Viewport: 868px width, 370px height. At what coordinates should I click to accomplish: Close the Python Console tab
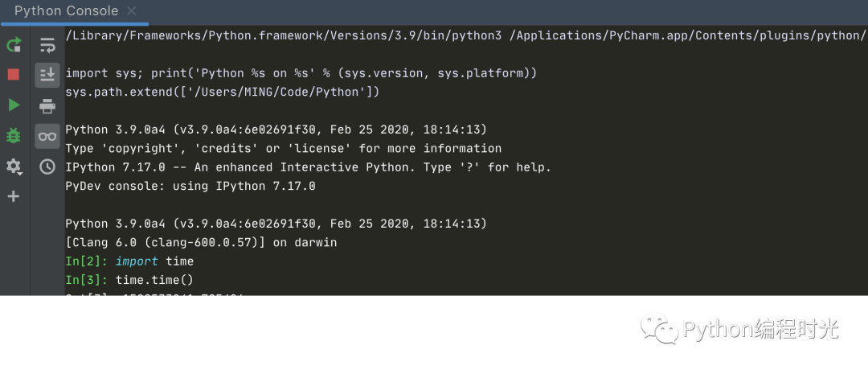[132, 11]
